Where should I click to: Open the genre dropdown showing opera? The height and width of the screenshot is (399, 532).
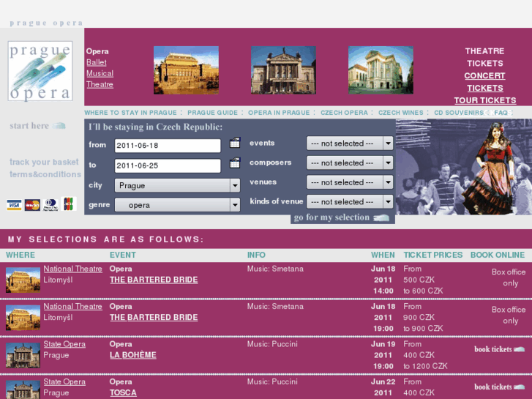tap(177, 205)
